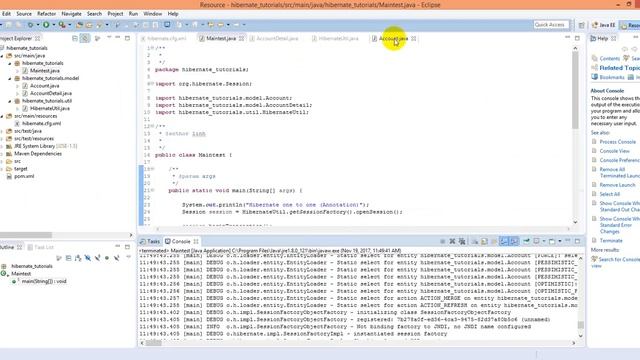Click Bookmarks icon in Help panel
Viewport: 640px width, 360px height.
[x=595, y=77]
